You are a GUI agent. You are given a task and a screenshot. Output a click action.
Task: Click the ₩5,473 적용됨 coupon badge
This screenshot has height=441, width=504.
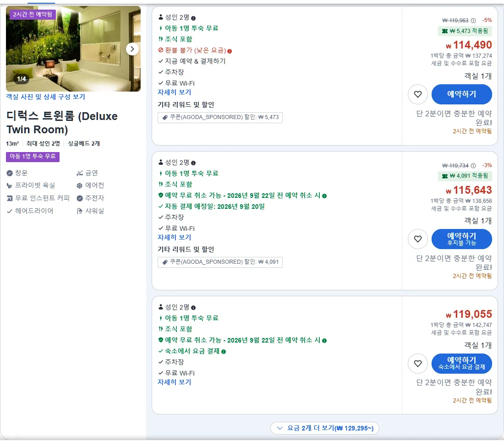coord(465,31)
